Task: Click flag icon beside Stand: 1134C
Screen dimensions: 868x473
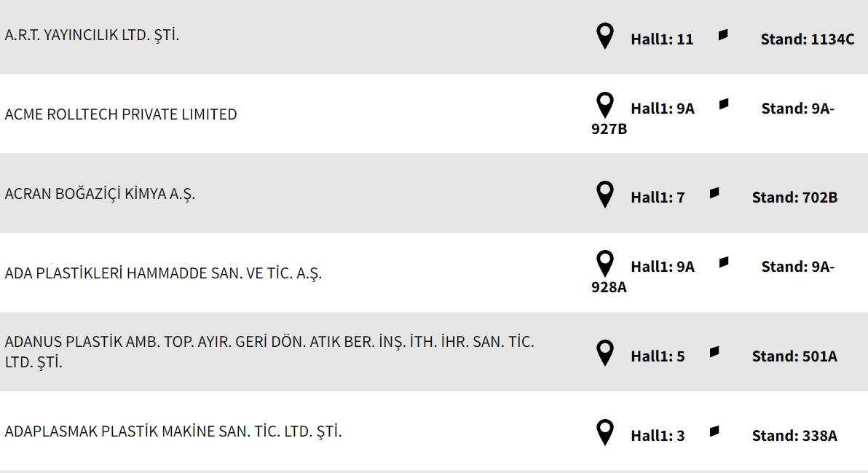Action: point(723,35)
